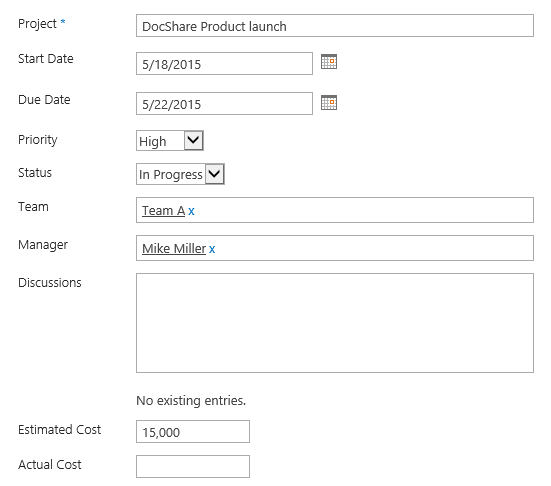Viewport: 551px width, 486px height.
Task: Open the Due Date calendar picker
Action: click(329, 103)
